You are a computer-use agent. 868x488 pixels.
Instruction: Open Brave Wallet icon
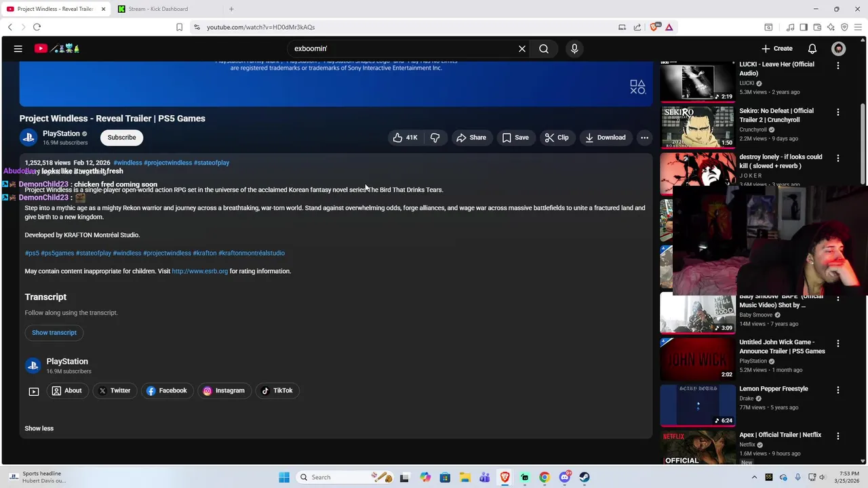(x=817, y=27)
